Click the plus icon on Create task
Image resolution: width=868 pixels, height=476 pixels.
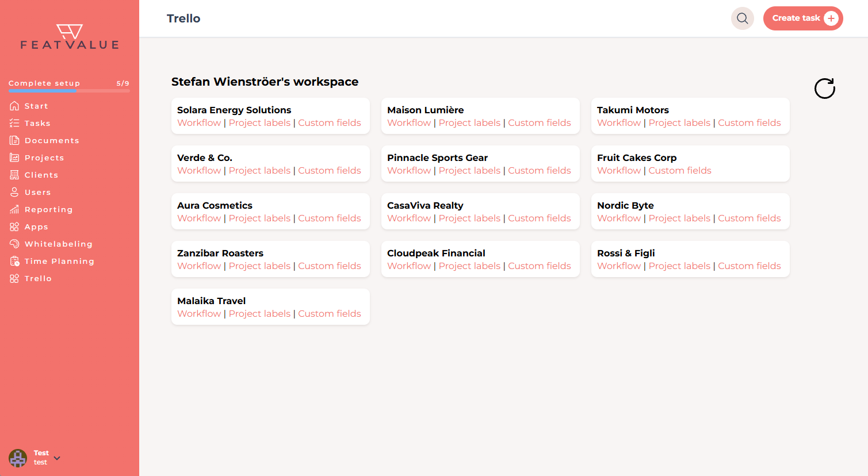(x=831, y=18)
